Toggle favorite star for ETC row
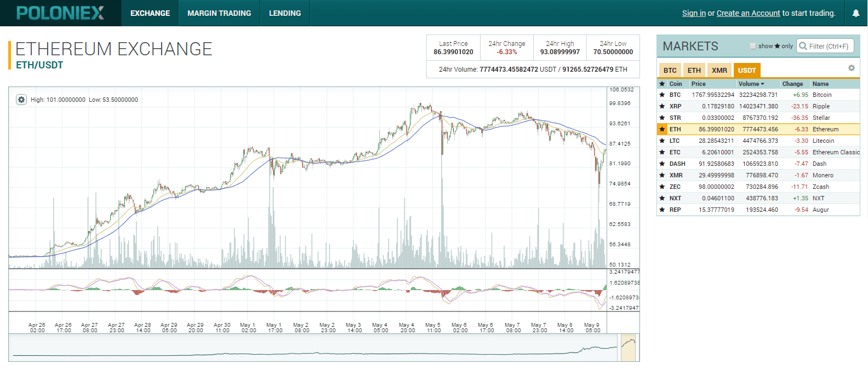 coord(662,152)
